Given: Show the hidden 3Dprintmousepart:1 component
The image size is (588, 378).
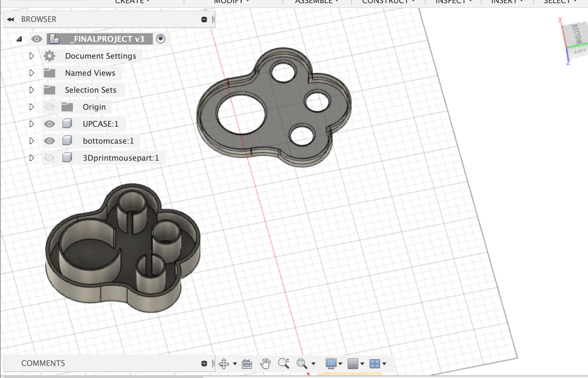Looking at the screenshot, I should coord(50,158).
